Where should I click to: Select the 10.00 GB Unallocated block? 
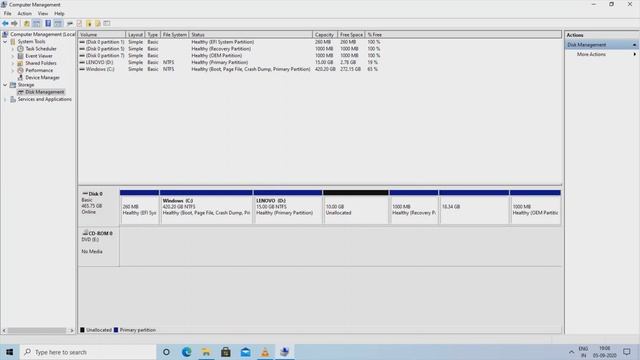point(356,207)
